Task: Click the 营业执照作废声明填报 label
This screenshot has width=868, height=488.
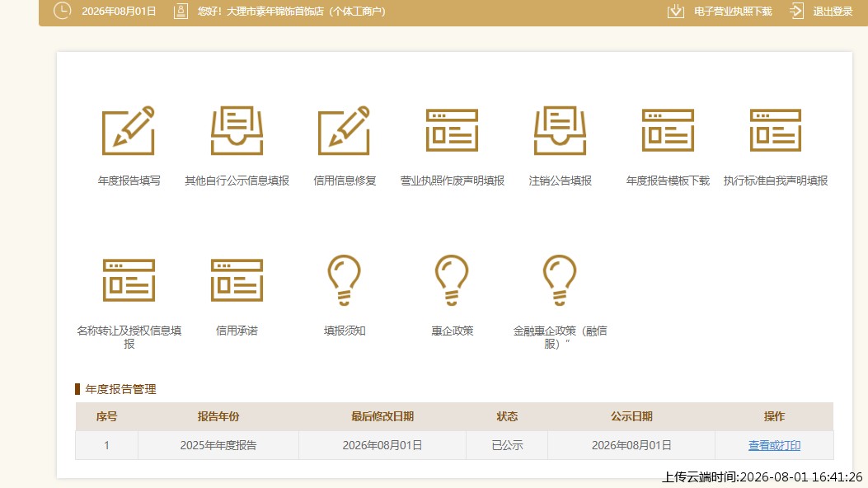Action: (x=453, y=181)
